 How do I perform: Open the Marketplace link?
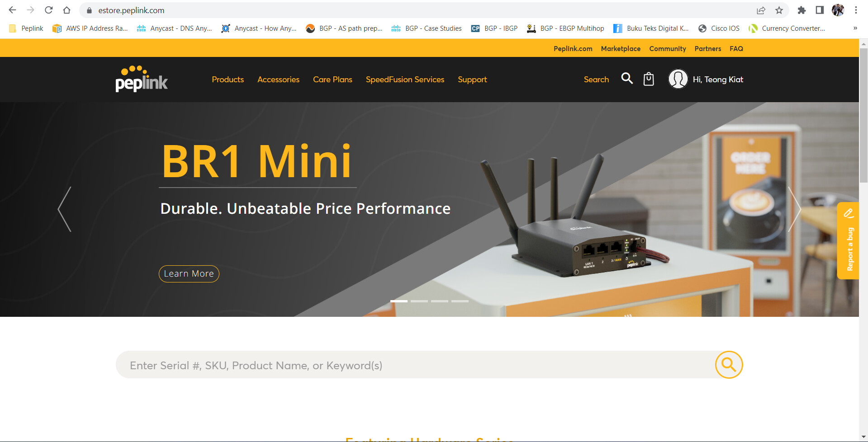(621, 48)
